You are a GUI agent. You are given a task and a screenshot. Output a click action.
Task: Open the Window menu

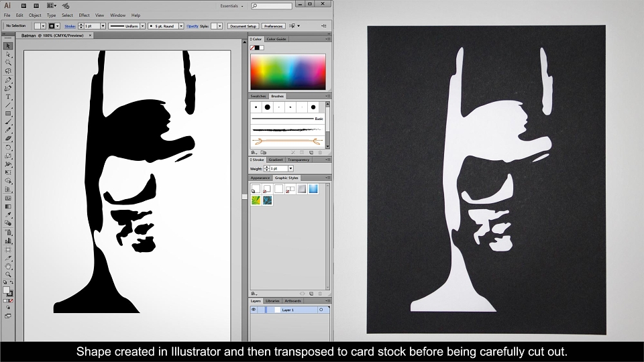pyautogui.click(x=117, y=15)
